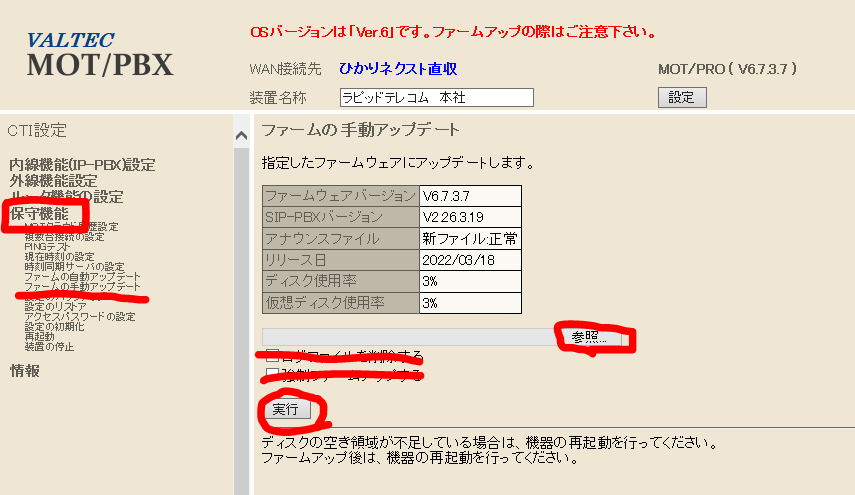This screenshot has height=495, width=855.
Task: Click the リリース日 label cell
Action: 341,260
